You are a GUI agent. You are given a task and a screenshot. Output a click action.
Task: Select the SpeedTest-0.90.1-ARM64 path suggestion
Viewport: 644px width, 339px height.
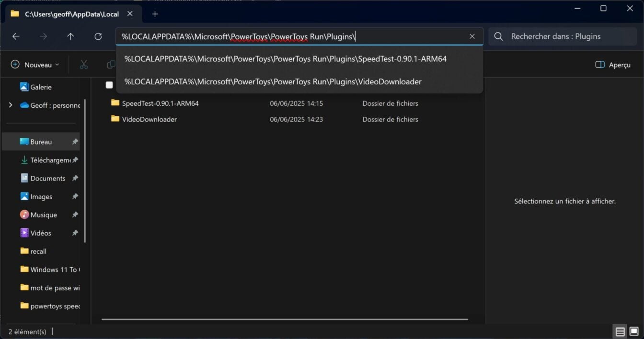pos(299,59)
